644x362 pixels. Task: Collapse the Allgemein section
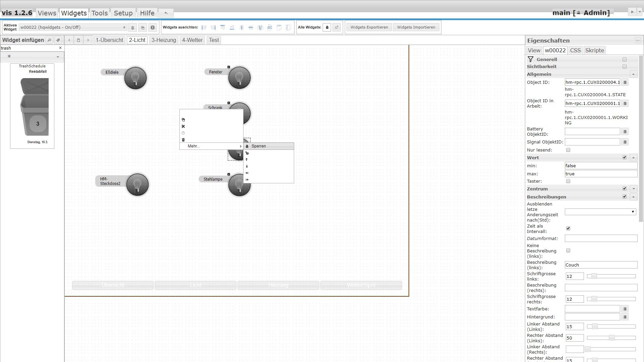[x=634, y=74]
